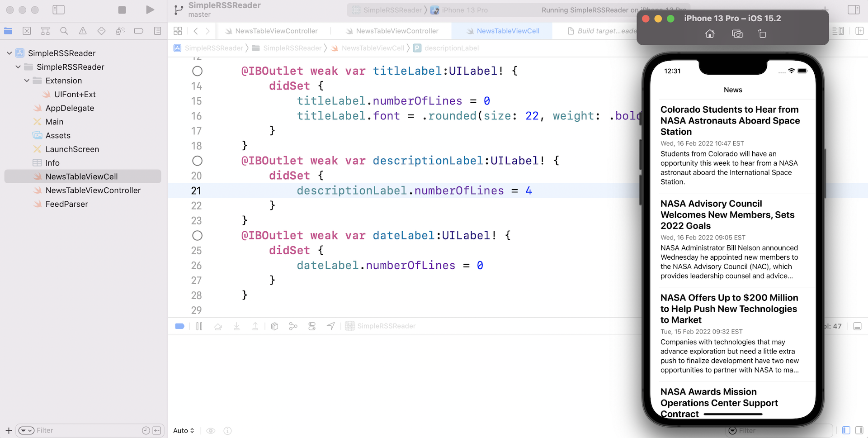Open the Breakpoint navigator

tap(139, 31)
